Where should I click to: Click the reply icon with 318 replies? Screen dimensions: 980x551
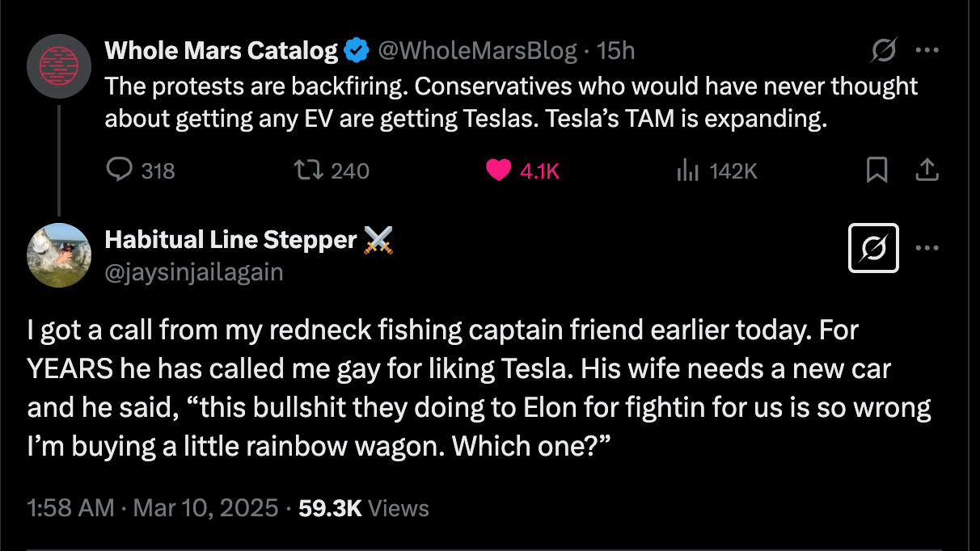(x=120, y=170)
